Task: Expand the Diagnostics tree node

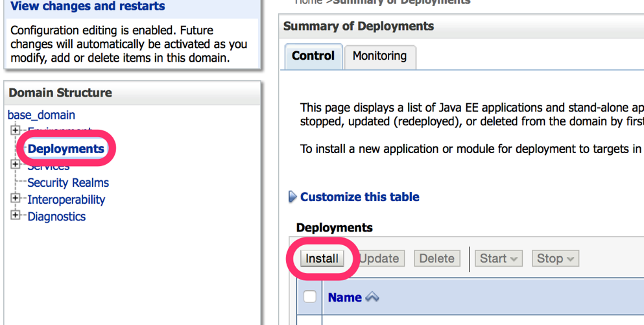Action: pos(16,215)
